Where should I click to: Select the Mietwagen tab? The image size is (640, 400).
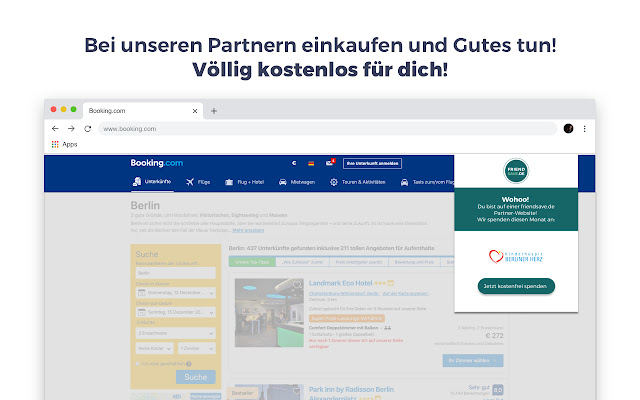click(297, 182)
